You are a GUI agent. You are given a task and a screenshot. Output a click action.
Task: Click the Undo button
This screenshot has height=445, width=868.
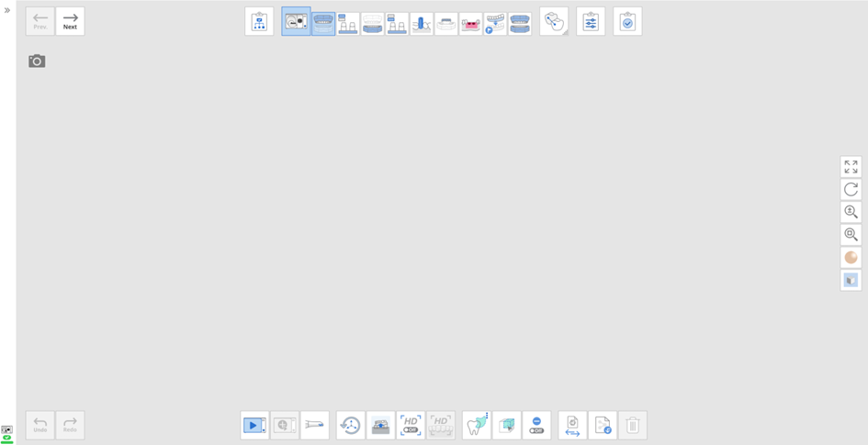tap(40, 425)
